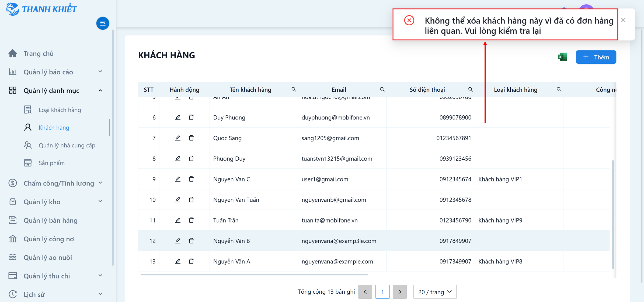
Task: Go to previous page of records
Action: click(x=365, y=292)
